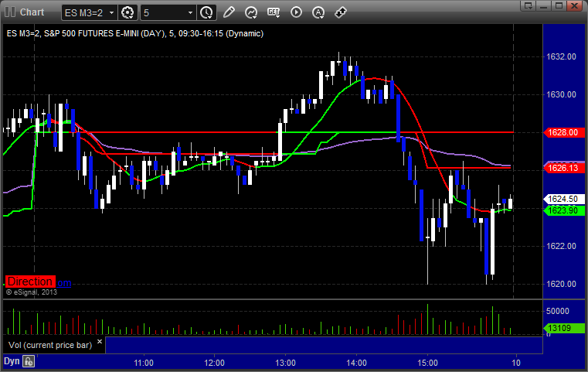The height and width of the screenshot is (372, 588).
Task: Open the studies chart-line menu
Action: (251, 12)
